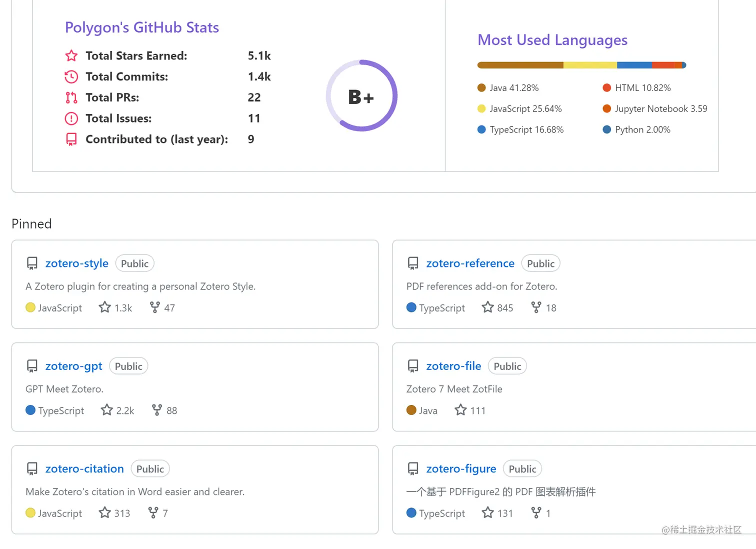Screen dimensions: 756x549
Task: Click the star icon on zotero-figure card
Action: point(487,512)
